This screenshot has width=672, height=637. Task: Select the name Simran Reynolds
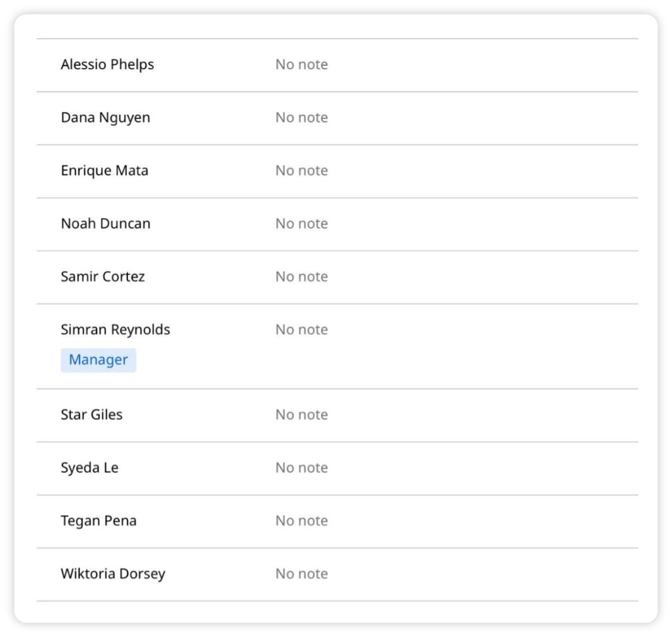[x=115, y=330]
